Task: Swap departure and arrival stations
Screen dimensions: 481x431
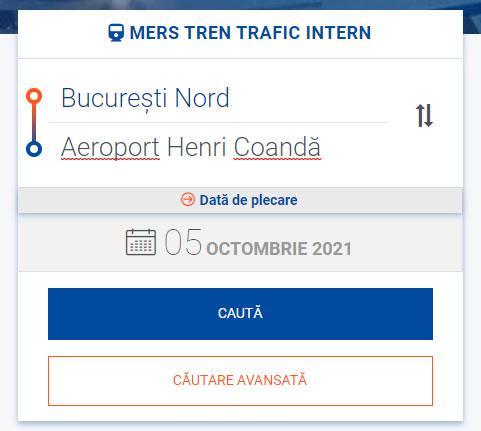Action: click(424, 116)
